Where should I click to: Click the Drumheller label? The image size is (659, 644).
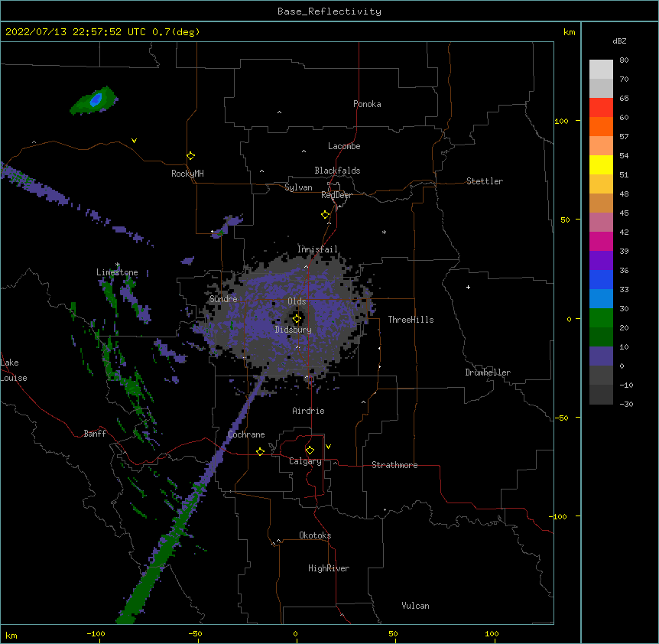(488, 372)
